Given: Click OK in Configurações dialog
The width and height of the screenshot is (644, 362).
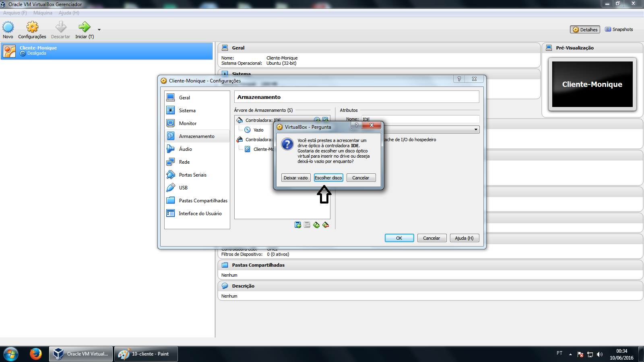Looking at the screenshot, I should pos(399,238).
